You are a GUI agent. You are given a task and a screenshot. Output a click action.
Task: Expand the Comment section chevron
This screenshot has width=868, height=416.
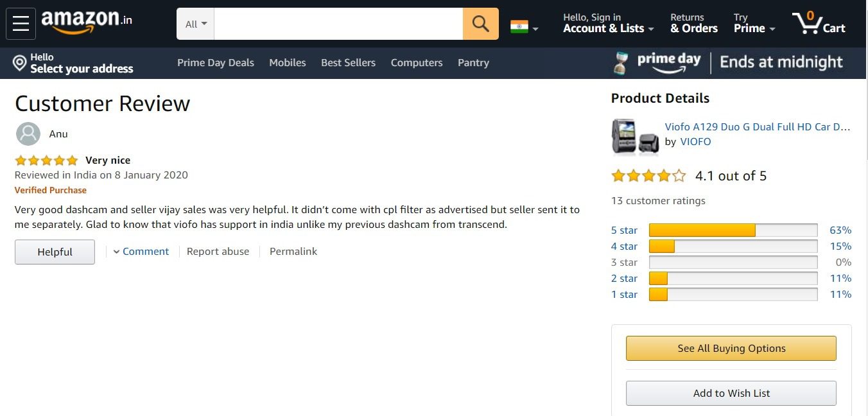click(116, 252)
